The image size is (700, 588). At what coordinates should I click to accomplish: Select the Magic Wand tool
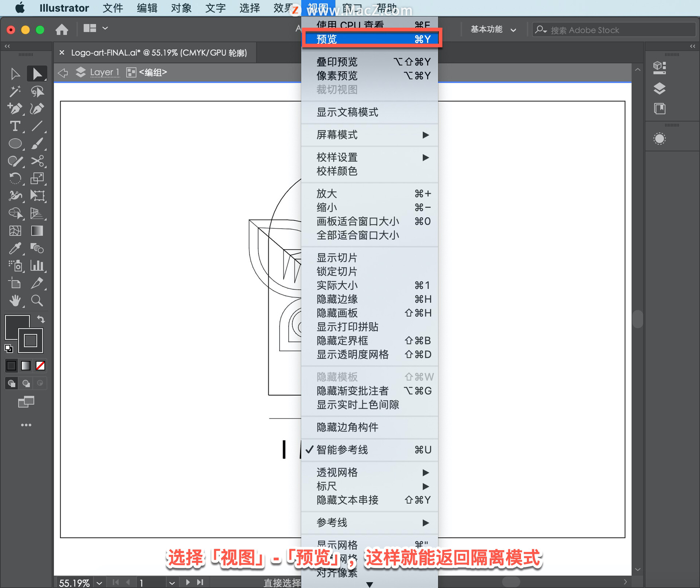[15, 91]
